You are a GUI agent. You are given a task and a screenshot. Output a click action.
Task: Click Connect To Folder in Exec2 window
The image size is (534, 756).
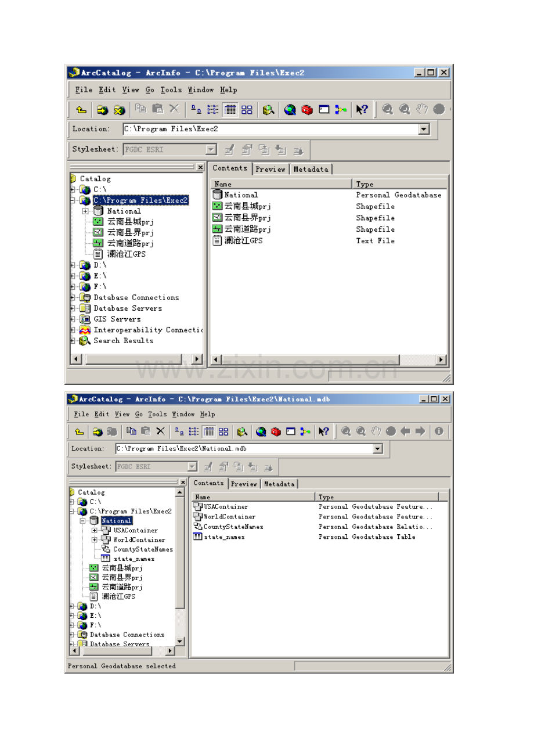pos(102,109)
